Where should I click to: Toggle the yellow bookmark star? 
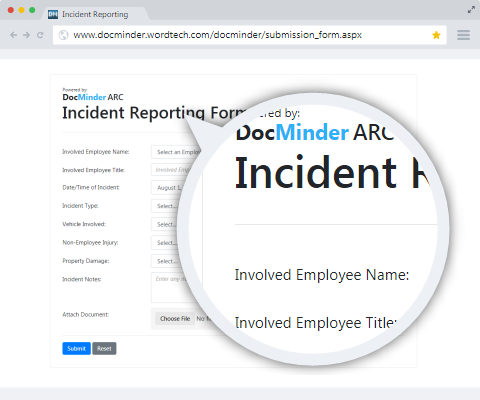(x=436, y=35)
